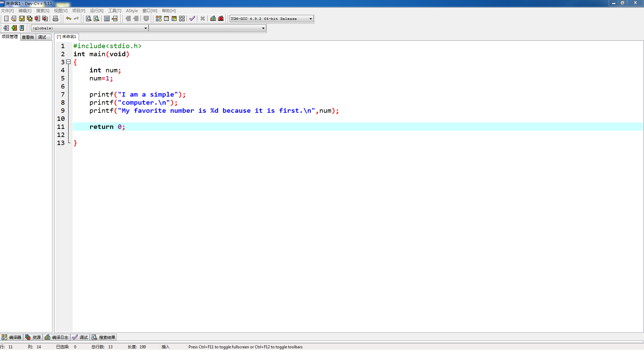Click the Redo arrow icon
The width and height of the screenshot is (644, 350).
(x=76, y=19)
